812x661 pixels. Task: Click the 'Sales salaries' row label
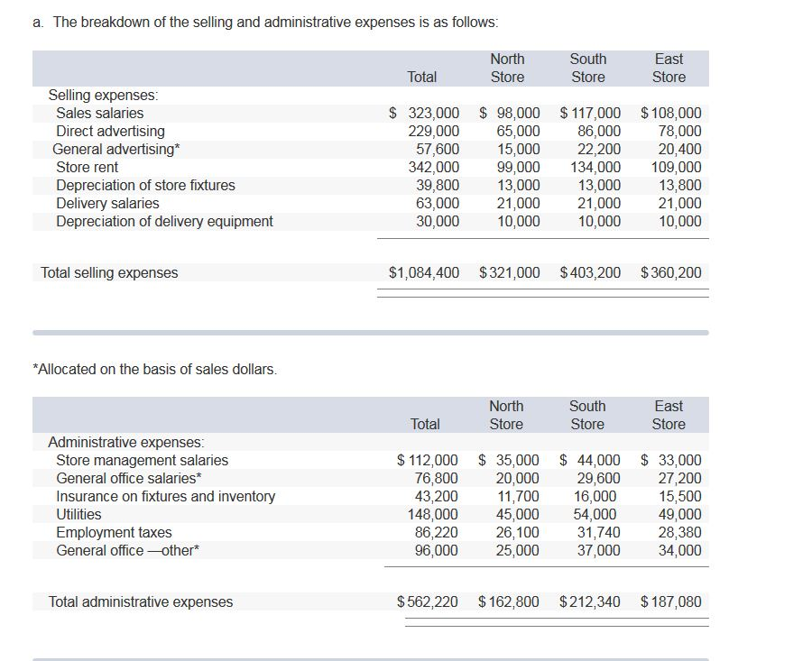pyautogui.click(x=99, y=113)
